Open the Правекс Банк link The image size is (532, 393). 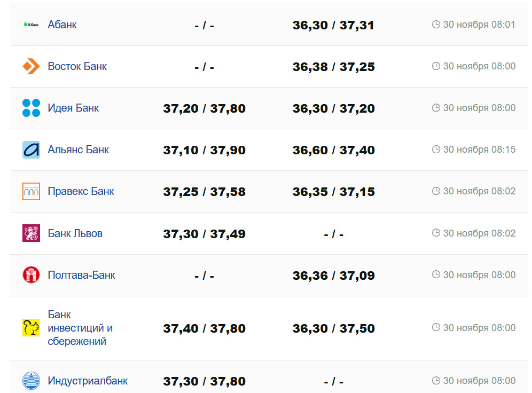click(x=81, y=191)
